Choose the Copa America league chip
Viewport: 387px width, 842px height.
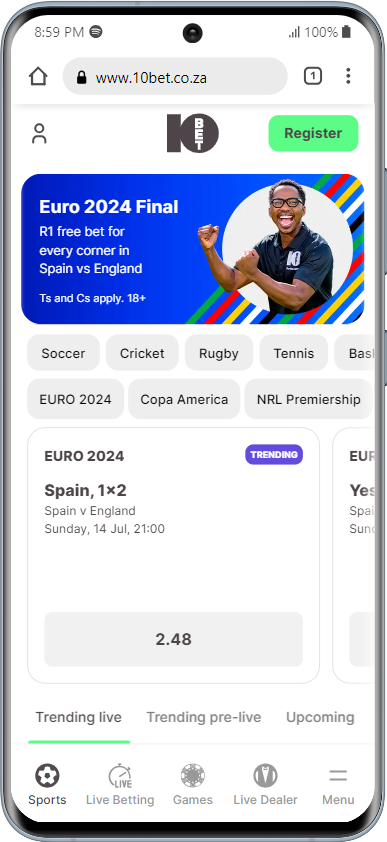click(184, 400)
